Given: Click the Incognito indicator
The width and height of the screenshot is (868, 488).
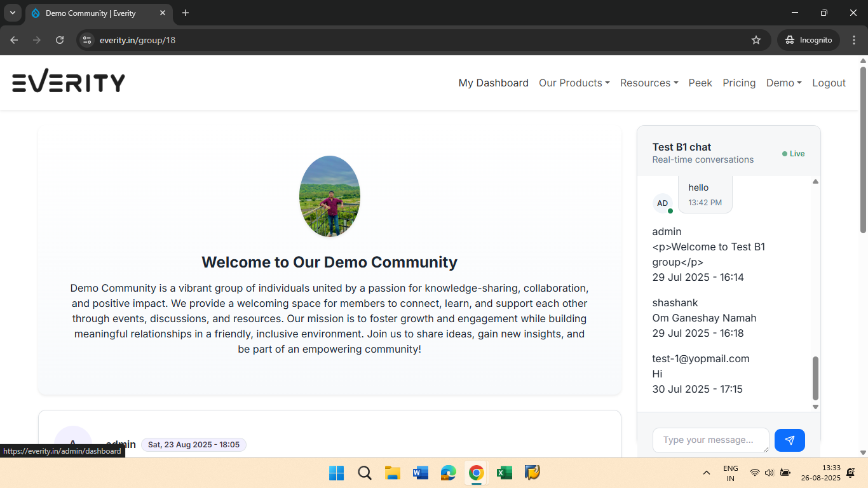Looking at the screenshot, I should tap(808, 40).
